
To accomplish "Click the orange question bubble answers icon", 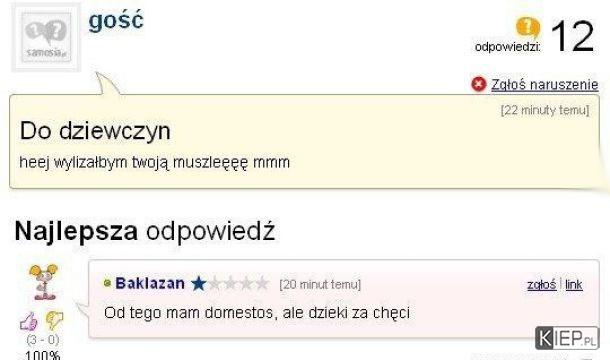I will (528, 27).
